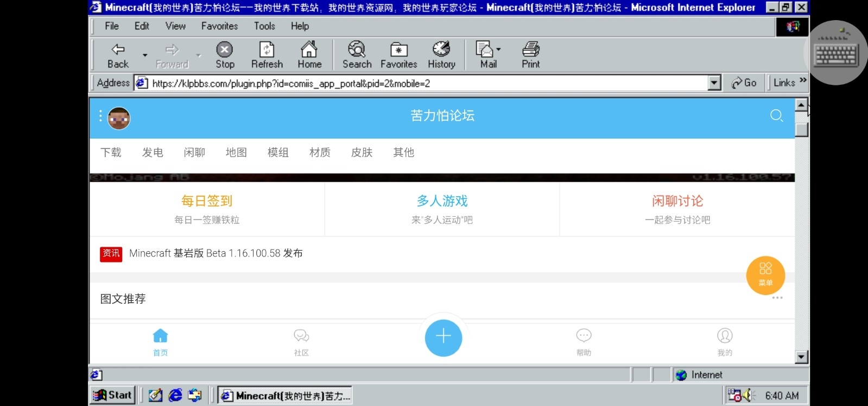This screenshot has height=406, width=868.
Task: Open the on-screen keyboard overlay icon
Action: tap(837, 52)
